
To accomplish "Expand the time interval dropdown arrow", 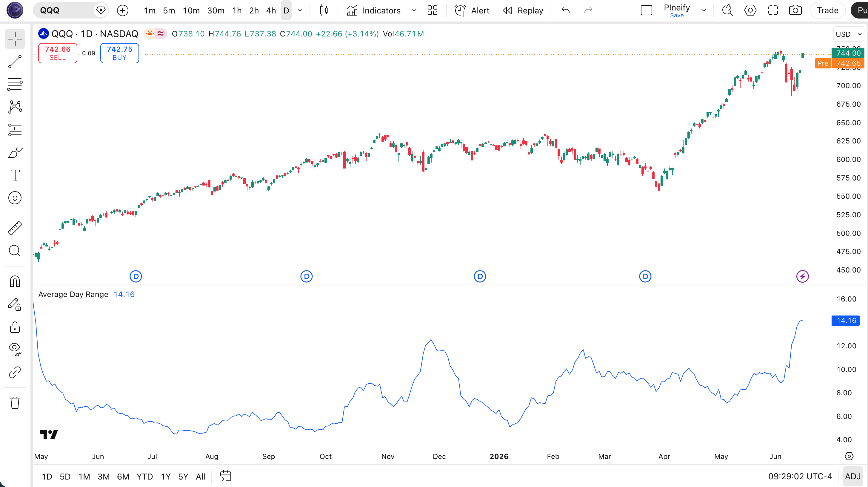I will (x=300, y=10).
